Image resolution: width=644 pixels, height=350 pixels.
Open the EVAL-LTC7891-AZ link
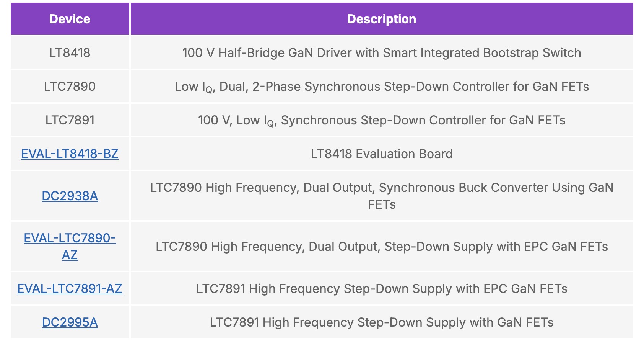pos(70,289)
